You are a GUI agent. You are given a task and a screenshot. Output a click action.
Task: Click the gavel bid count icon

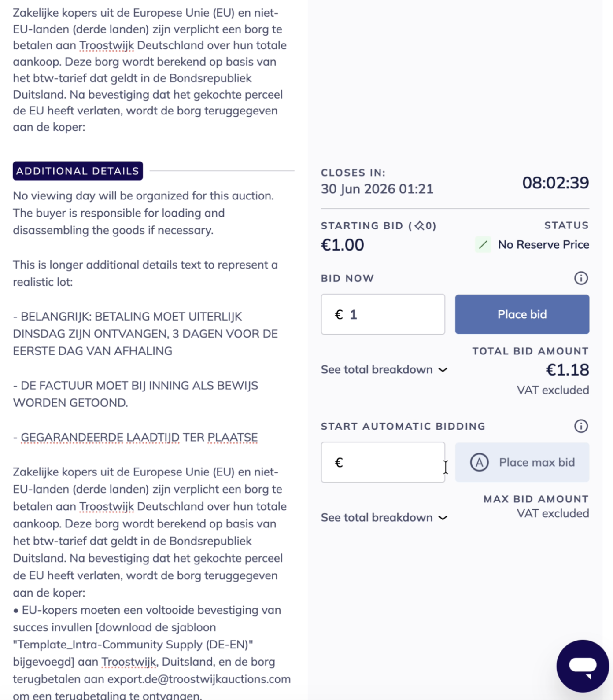(419, 226)
